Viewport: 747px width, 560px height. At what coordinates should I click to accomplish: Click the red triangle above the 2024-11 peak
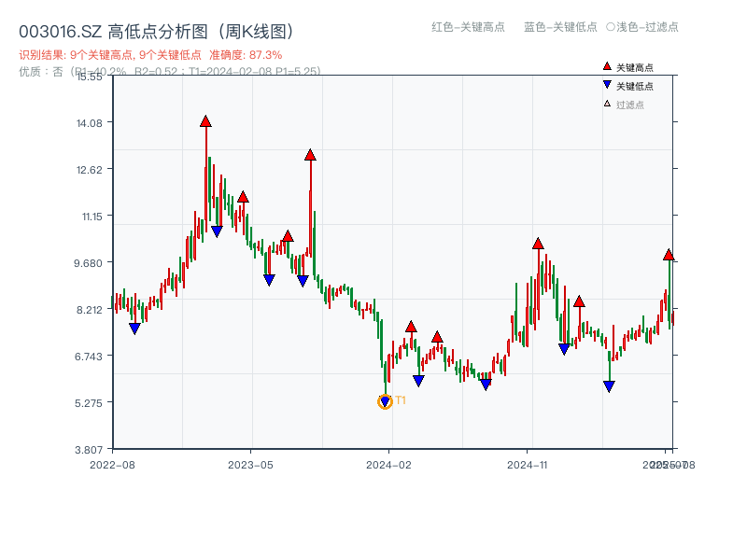coord(537,241)
